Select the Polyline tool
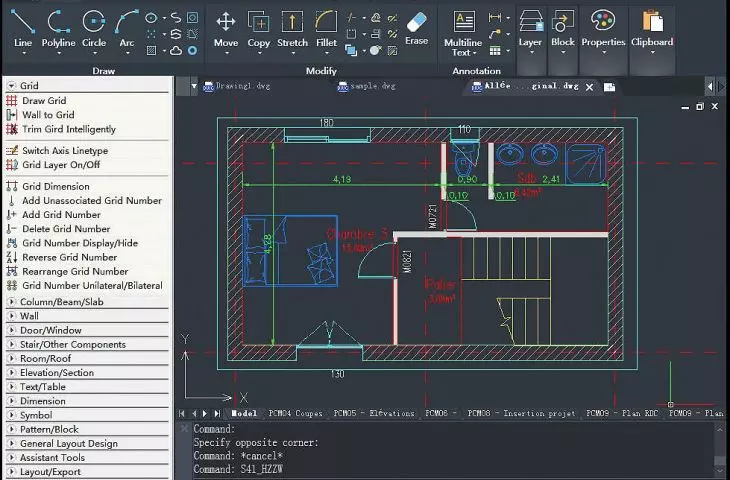Viewport: 730px width, 480px height. tap(58, 28)
